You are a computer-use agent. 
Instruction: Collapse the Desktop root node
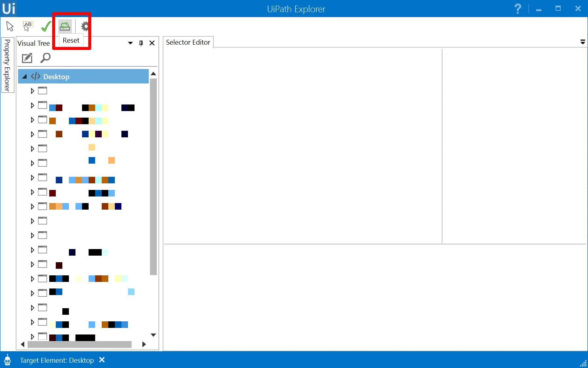(25, 77)
